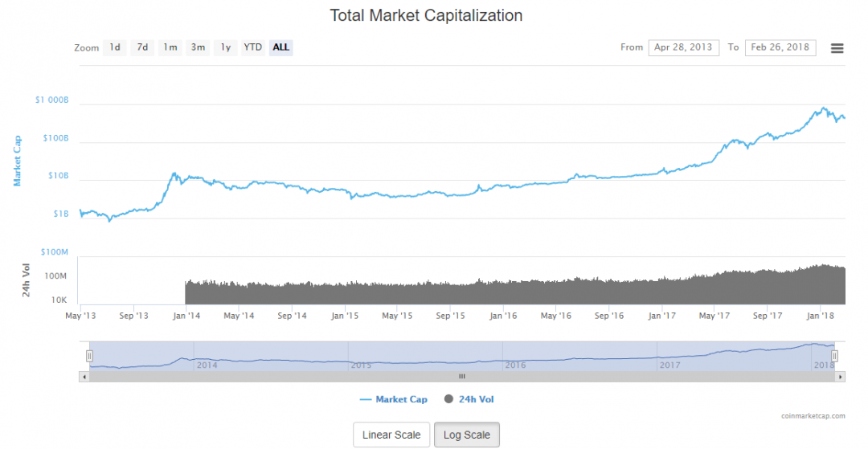Select the 1y zoom option

[226, 47]
